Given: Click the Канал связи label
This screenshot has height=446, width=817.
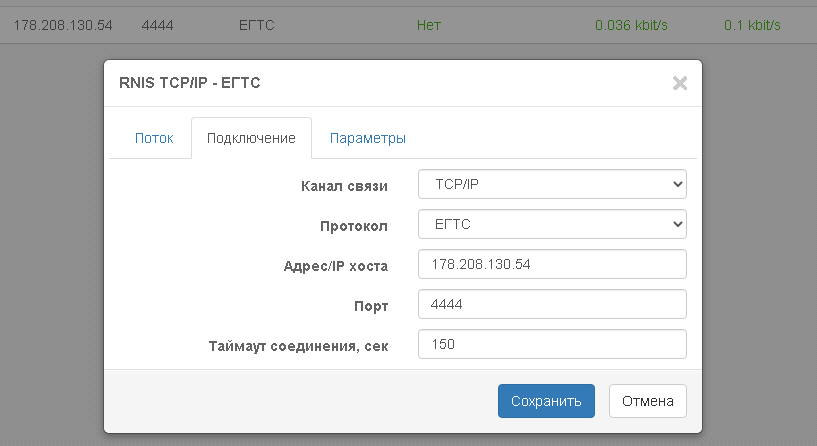Looking at the screenshot, I should pyautogui.click(x=344, y=186).
